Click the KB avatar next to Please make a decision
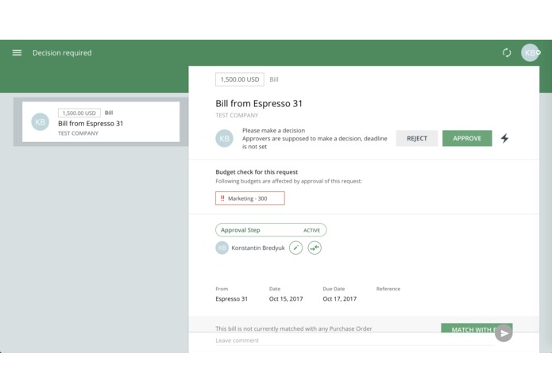552x392 pixels. (224, 138)
